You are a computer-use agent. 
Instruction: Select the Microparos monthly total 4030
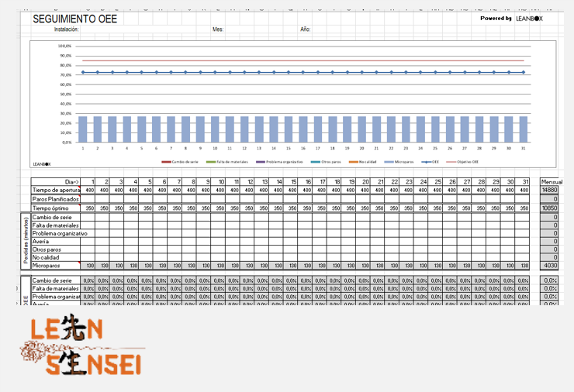[550, 266]
